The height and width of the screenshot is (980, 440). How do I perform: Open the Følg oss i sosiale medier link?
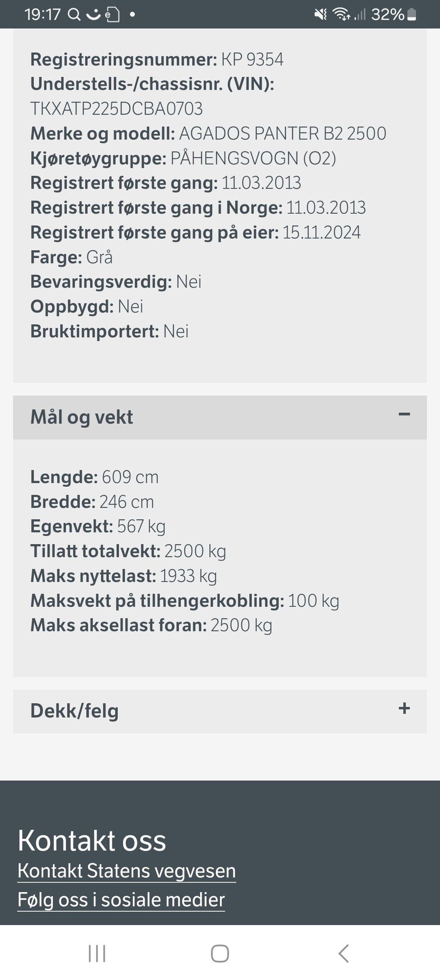[121, 900]
